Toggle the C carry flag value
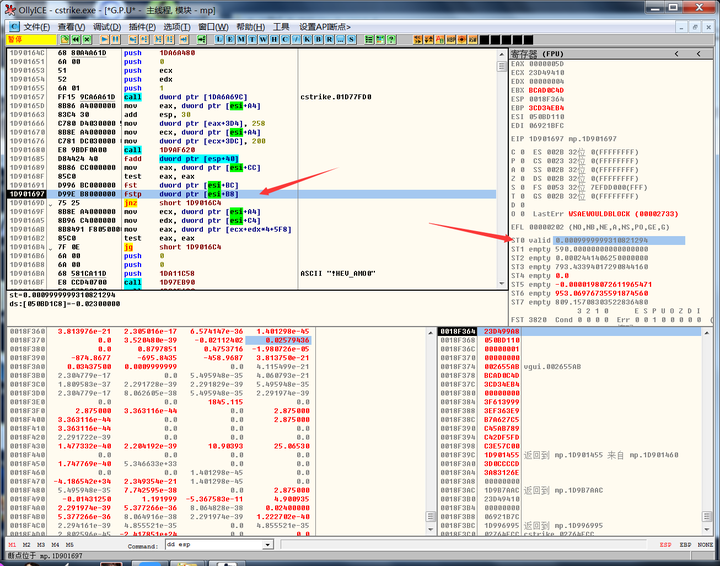 pos(525,150)
